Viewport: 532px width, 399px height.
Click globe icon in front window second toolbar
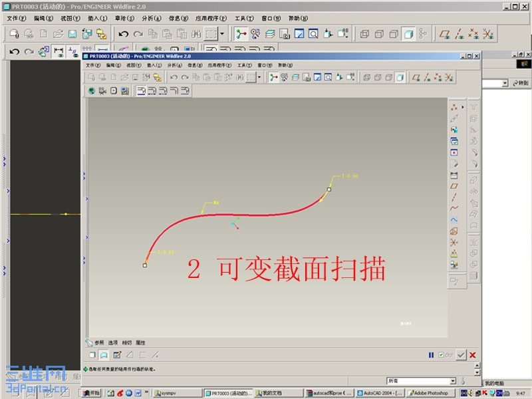click(x=91, y=90)
